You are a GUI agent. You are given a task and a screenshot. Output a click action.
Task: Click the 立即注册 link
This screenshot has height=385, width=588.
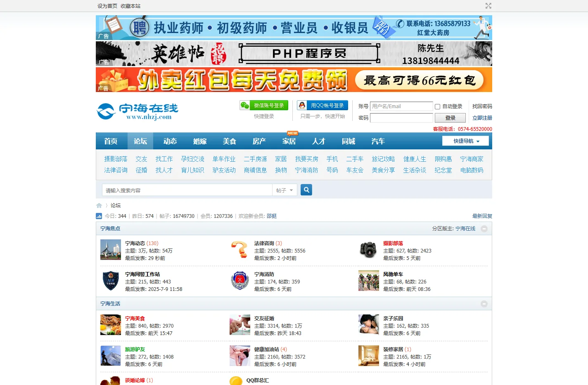click(x=482, y=118)
